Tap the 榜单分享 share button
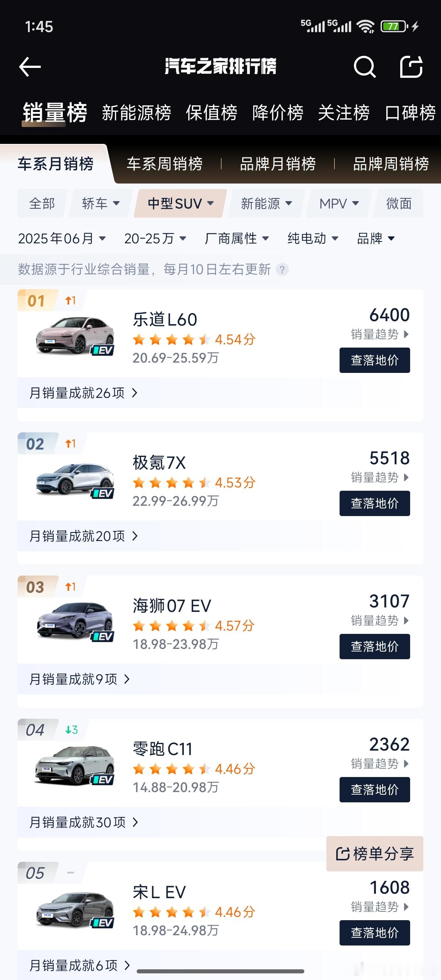Screen dimensions: 441x980 click(375, 854)
